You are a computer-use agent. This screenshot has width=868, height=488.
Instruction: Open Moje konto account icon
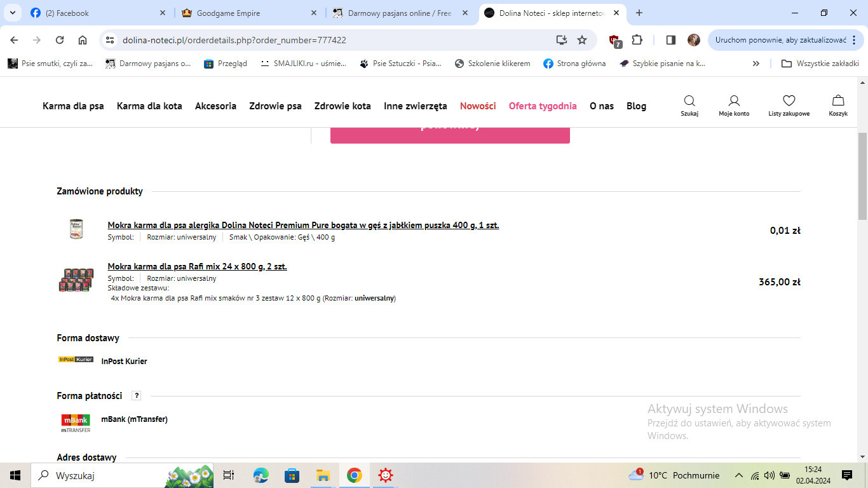(734, 102)
